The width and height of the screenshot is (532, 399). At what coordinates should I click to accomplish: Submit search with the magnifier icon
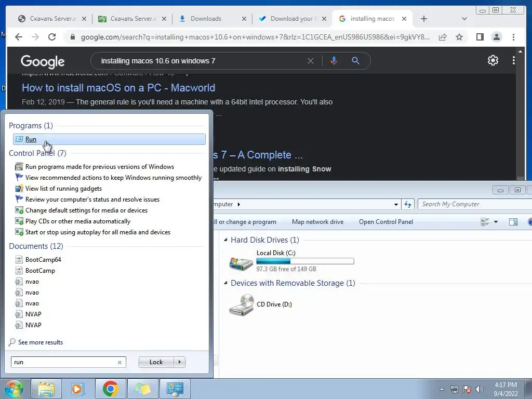(355, 61)
